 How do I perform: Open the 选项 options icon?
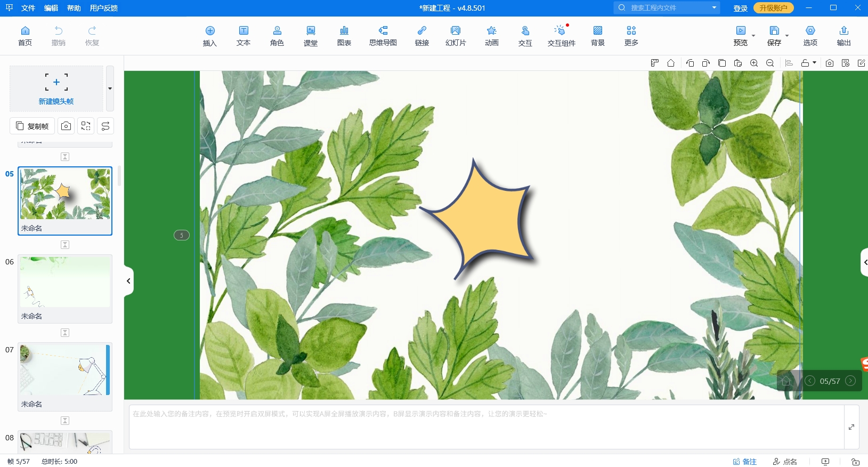810,36
